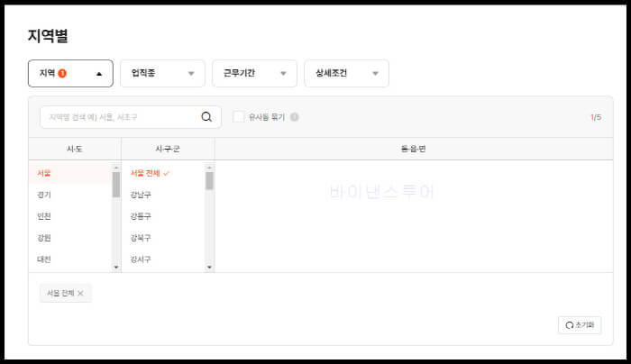This screenshot has width=631, height=364.
Task: Toggle the 유사동 묶기 checkbox
Action: coord(238,117)
